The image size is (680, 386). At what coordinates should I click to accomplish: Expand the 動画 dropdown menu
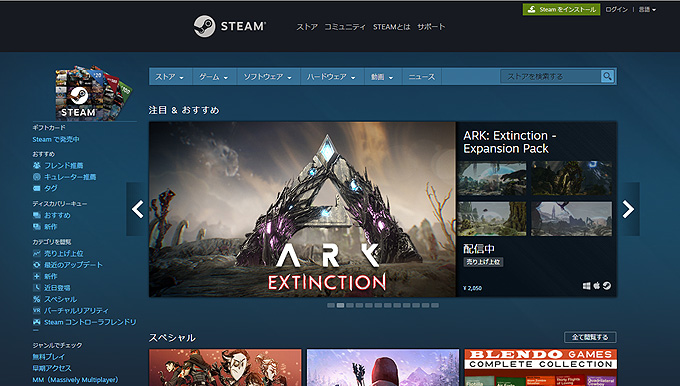pyautogui.click(x=383, y=77)
